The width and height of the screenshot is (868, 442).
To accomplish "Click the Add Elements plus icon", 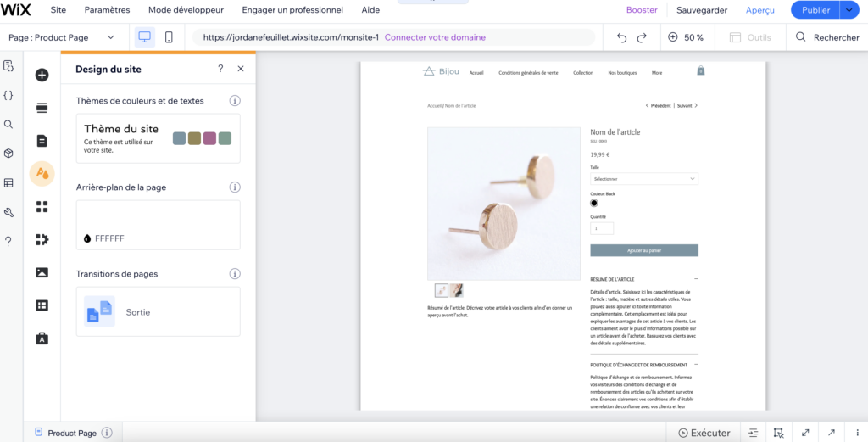I will coord(42,75).
